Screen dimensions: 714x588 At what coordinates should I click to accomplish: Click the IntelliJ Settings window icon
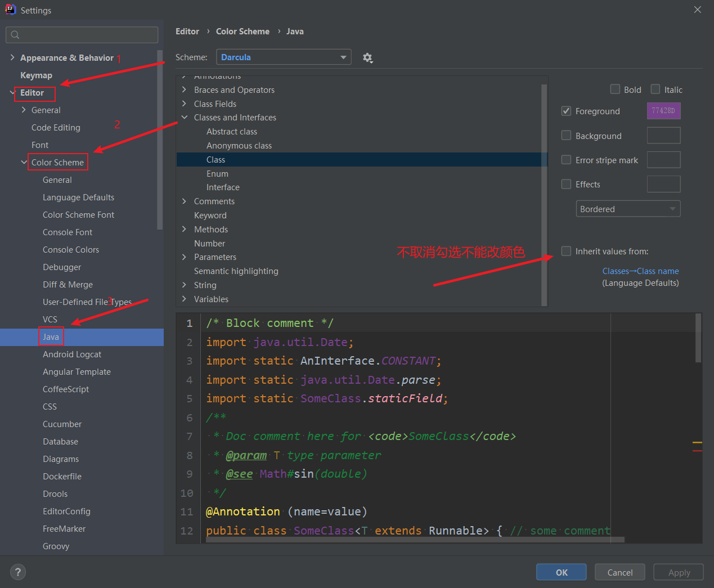point(11,10)
